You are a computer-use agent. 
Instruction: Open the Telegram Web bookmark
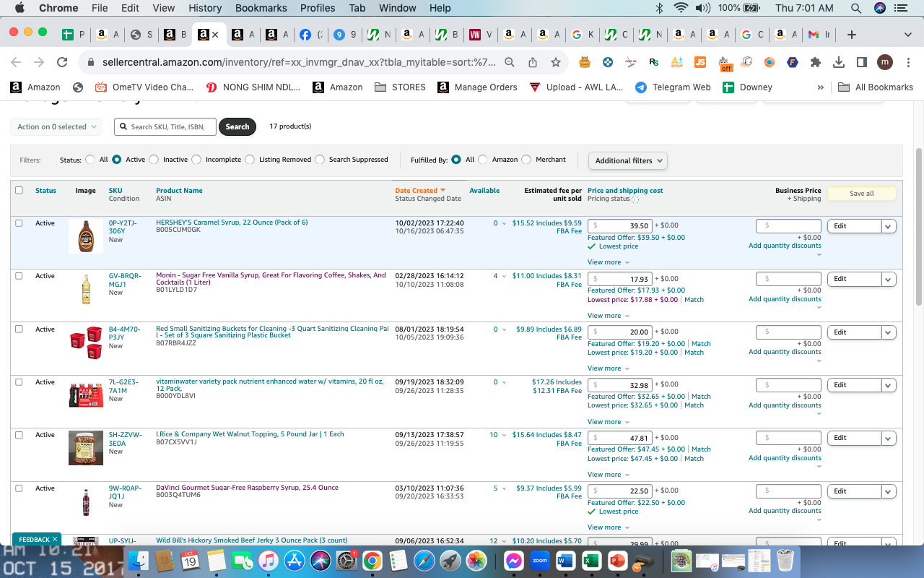[673, 87]
